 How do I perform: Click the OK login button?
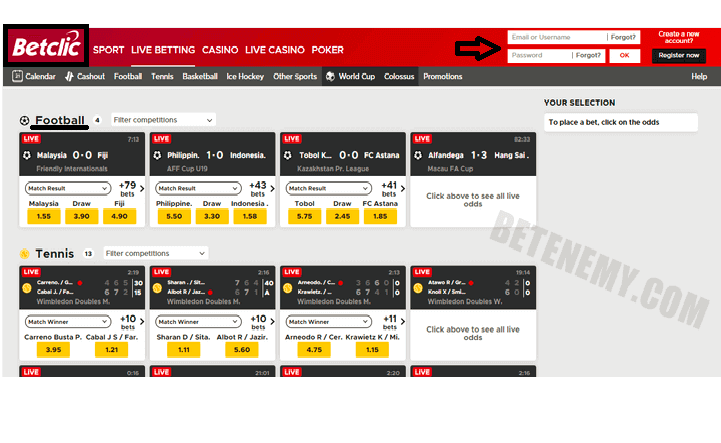point(624,55)
